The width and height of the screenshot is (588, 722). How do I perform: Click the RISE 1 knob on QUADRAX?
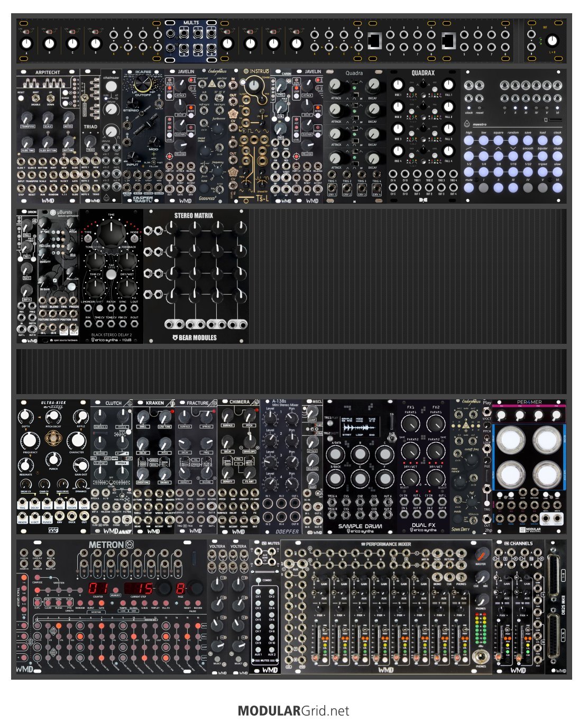click(x=398, y=85)
